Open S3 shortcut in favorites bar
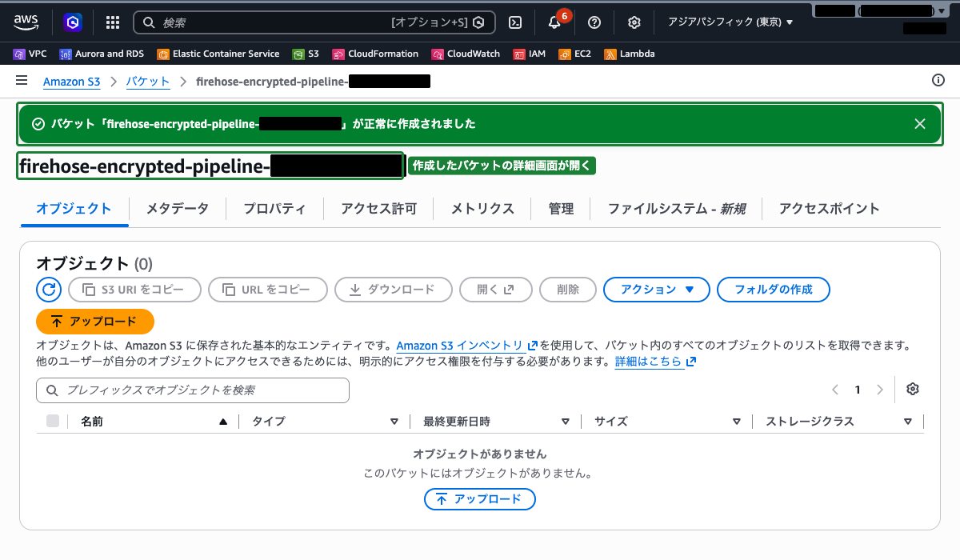 point(306,54)
